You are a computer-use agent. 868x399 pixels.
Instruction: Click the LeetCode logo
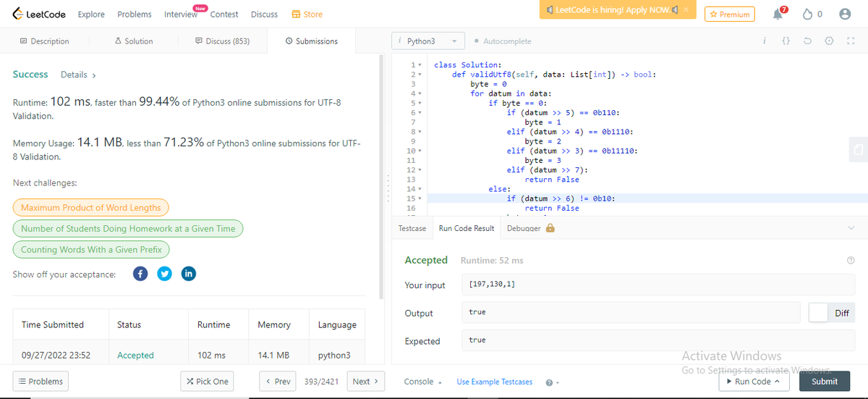40,14
